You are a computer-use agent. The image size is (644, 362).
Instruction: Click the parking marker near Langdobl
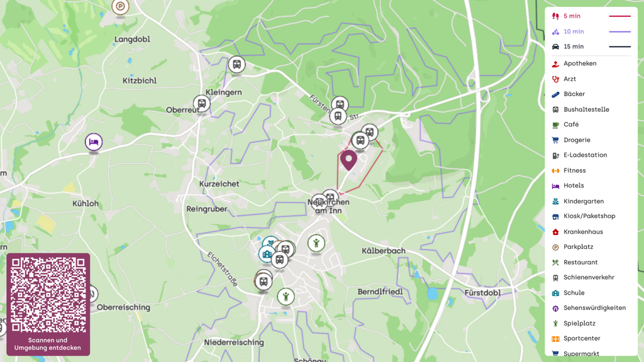click(x=120, y=6)
